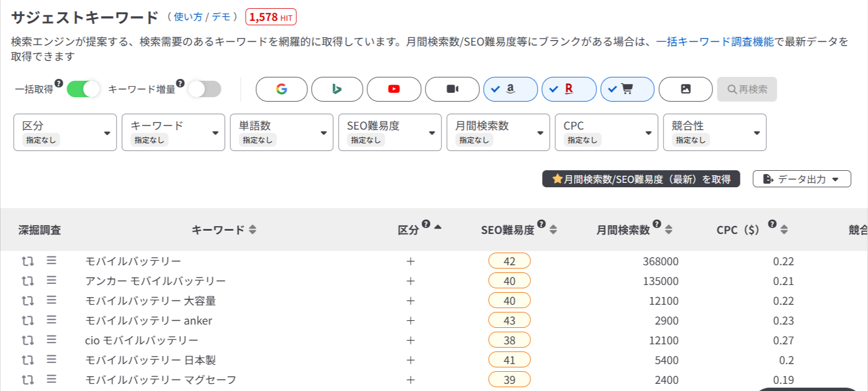Click 月間検索数/SEO難易度（最新）を取得 button
The height and width of the screenshot is (391, 868).
641,179
